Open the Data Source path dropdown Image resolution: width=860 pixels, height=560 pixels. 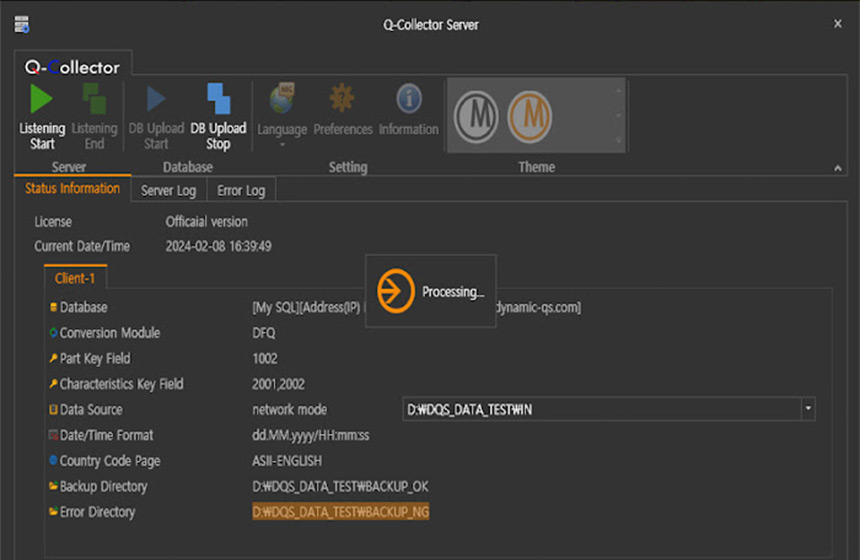(x=808, y=409)
